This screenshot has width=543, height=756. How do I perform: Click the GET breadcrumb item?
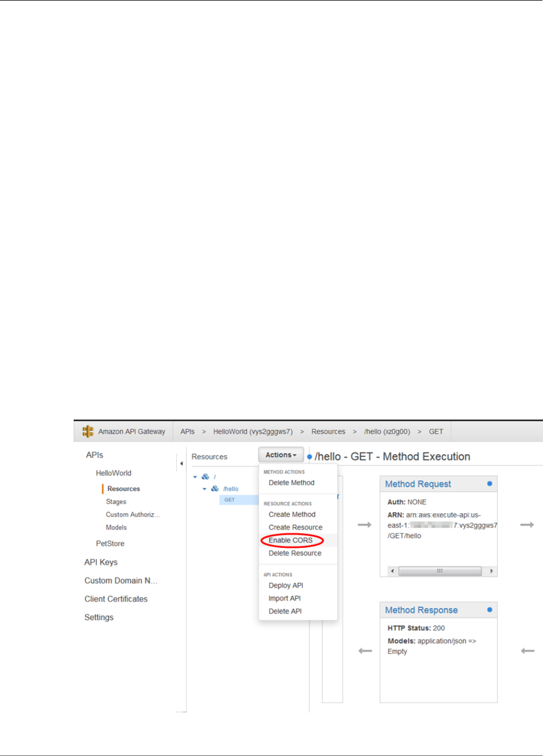436,432
